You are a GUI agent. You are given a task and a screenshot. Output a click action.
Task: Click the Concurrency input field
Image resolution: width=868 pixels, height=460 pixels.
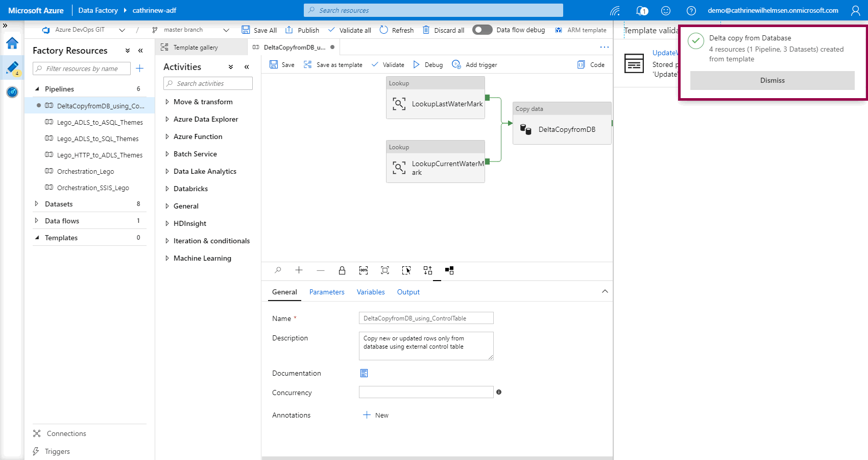click(426, 392)
